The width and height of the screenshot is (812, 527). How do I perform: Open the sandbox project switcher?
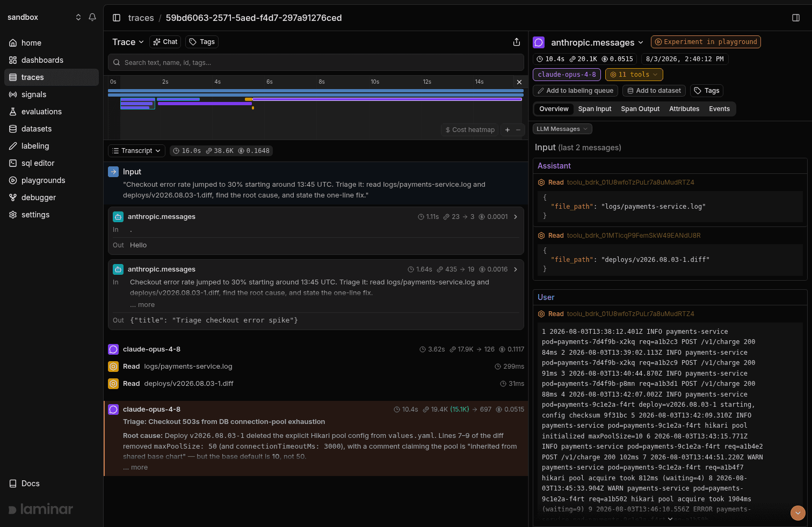tap(44, 17)
